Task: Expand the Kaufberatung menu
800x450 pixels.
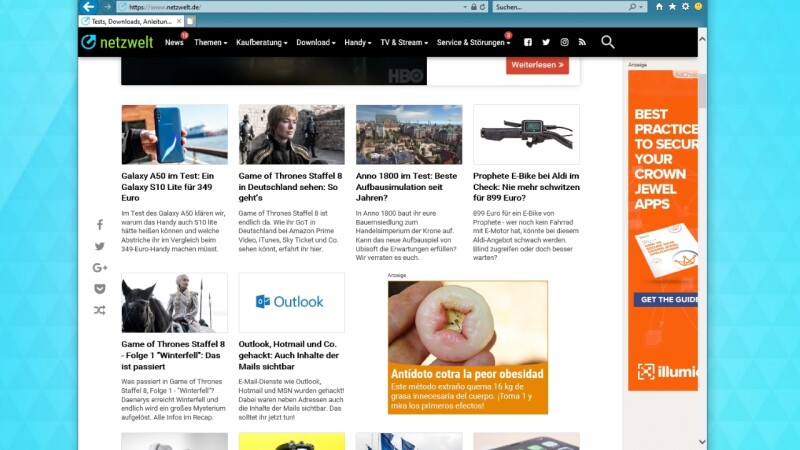Action: pyautogui.click(x=262, y=42)
